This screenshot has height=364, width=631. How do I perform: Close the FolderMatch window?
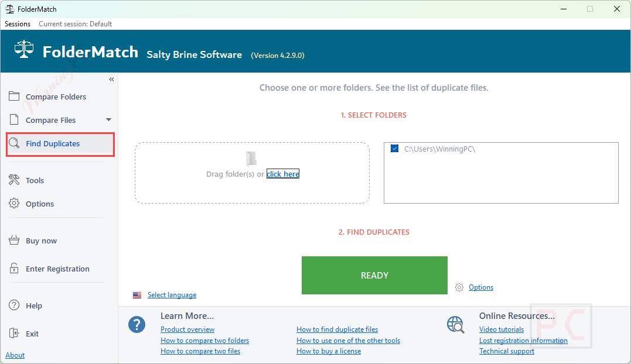[x=616, y=9]
